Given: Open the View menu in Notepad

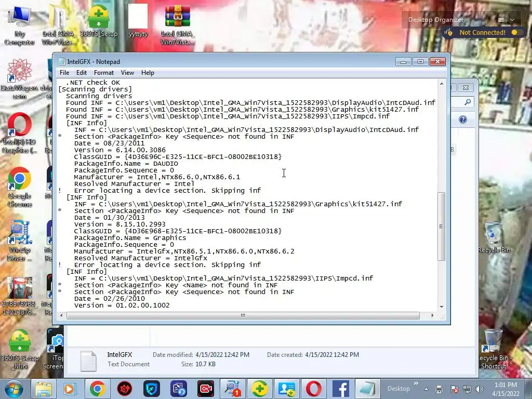Looking at the screenshot, I should 127,73.
